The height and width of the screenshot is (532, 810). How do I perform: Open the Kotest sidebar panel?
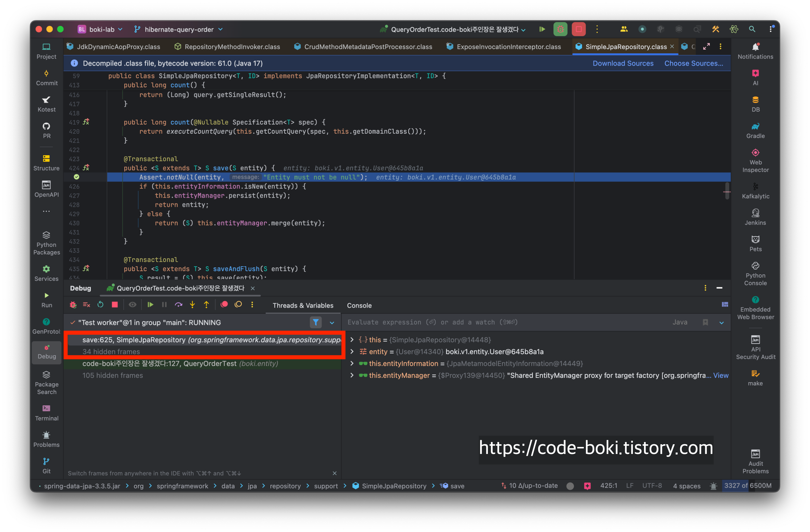point(47,104)
